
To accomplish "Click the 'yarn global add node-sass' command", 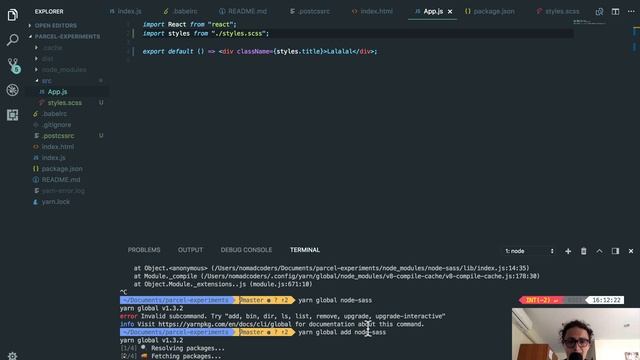I will pyautogui.click(x=342, y=332).
